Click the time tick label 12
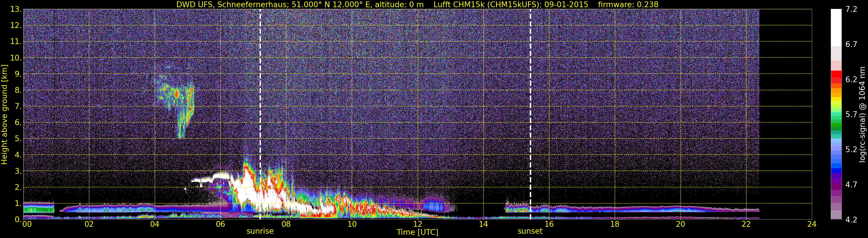 (x=417, y=224)
